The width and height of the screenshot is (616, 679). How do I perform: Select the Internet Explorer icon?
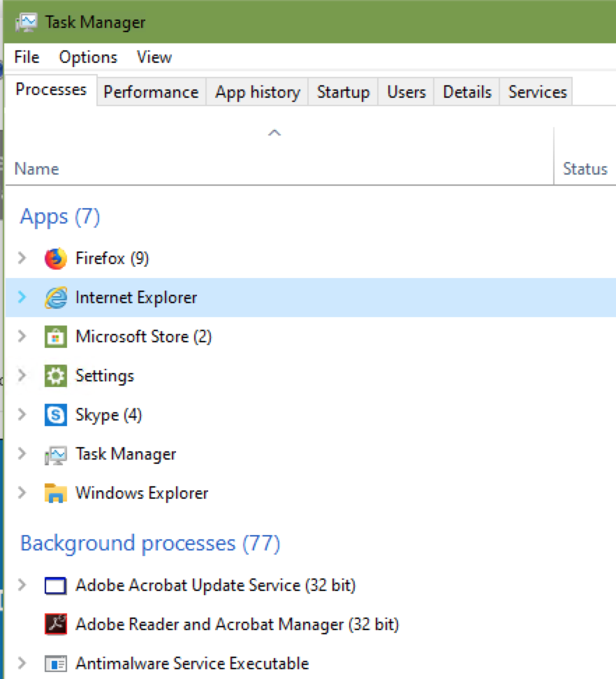56,298
